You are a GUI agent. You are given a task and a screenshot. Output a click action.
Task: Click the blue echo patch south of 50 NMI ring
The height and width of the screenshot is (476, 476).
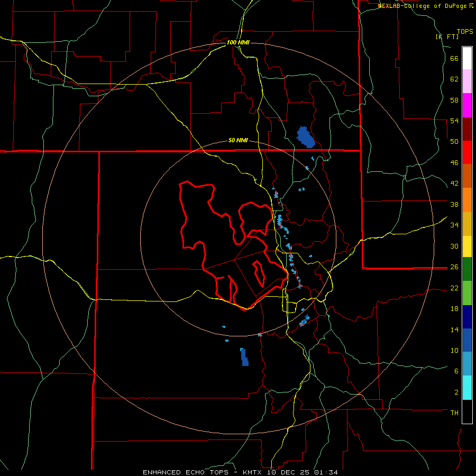pos(244,357)
